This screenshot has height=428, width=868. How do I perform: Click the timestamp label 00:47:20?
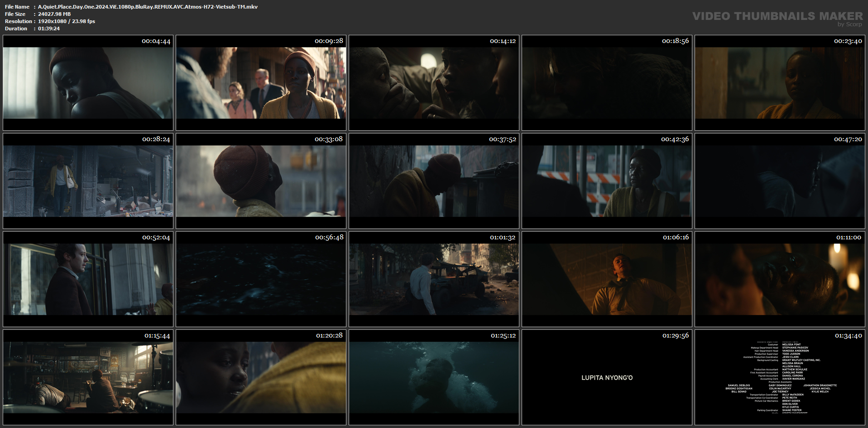pyautogui.click(x=848, y=139)
